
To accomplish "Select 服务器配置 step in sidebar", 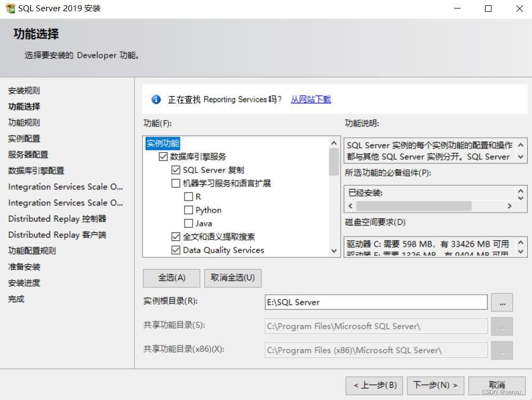I will coord(28,154).
